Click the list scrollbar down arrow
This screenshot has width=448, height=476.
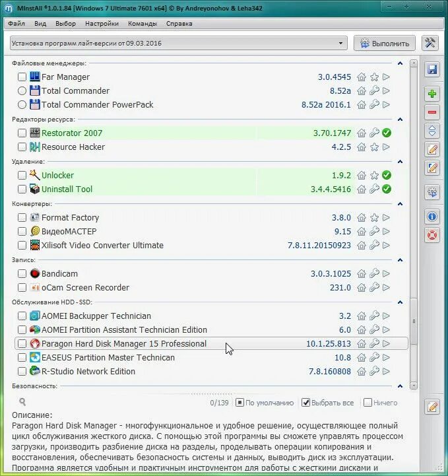pos(413,386)
